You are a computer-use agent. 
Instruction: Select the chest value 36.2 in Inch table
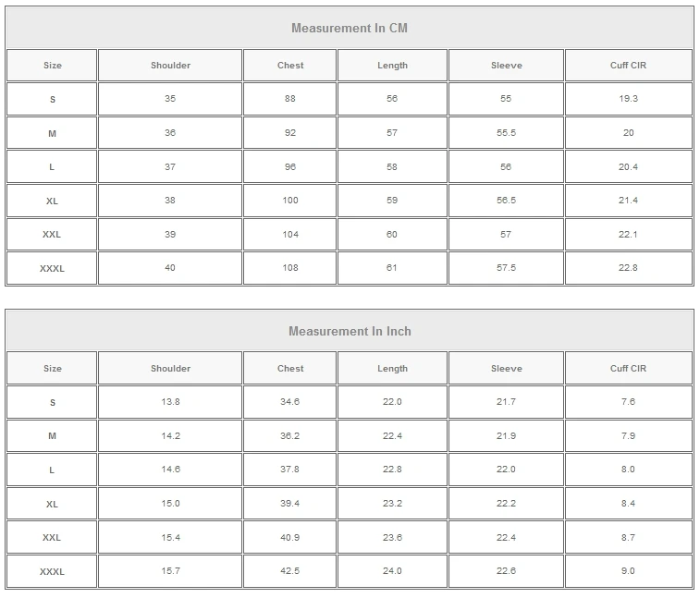pos(290,436)
